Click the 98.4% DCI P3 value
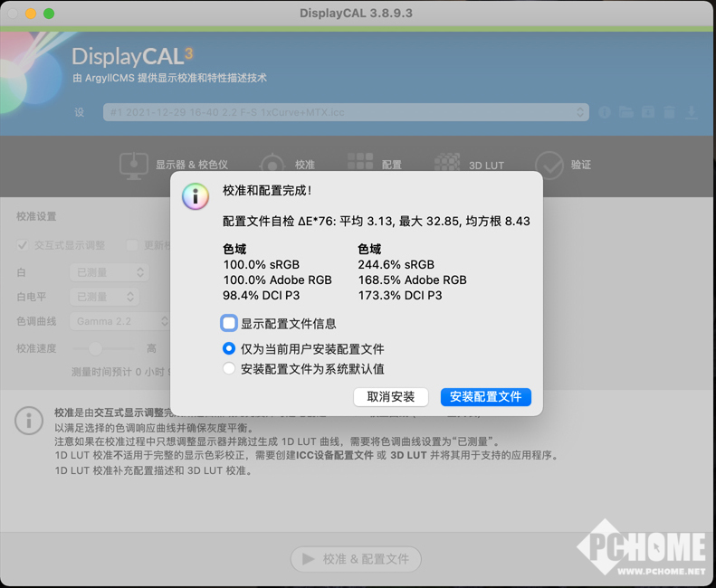The height and width of the screenshot is (588, 716). point(262,296)
